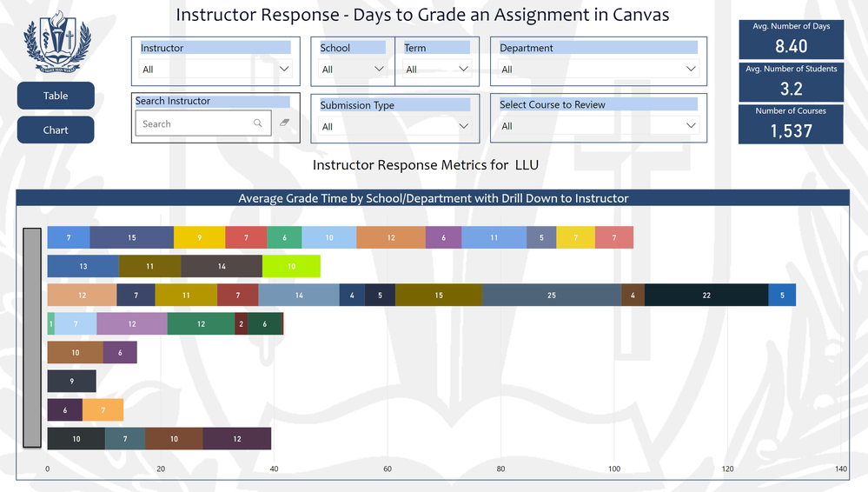The image size is (868, 492).
Task: Click the gray vertical axis bar
Action: (x=32, y=337)
